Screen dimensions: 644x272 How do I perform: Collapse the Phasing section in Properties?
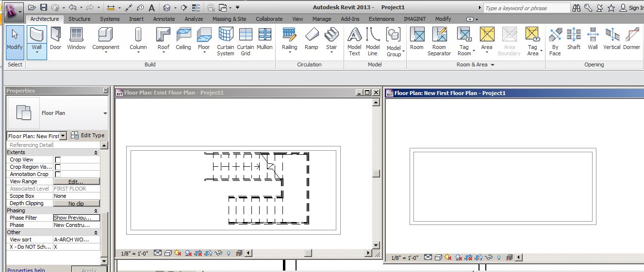pos(96,210)
